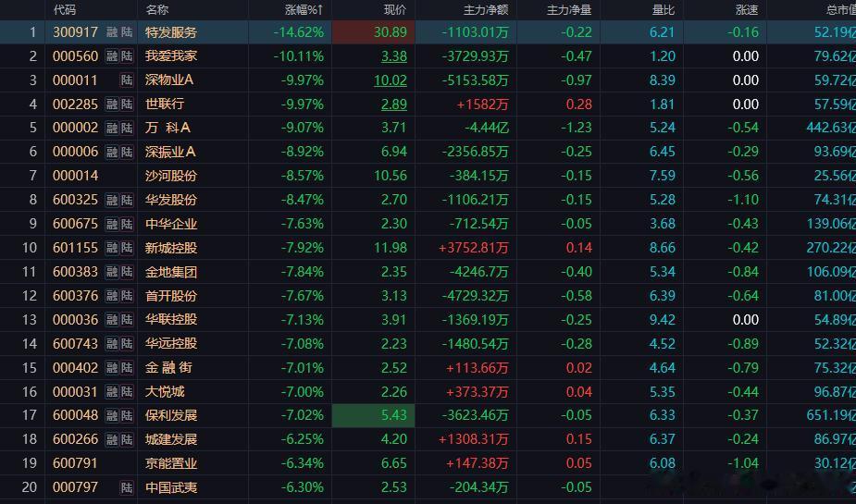Click 融 icon for 600376 首开股份
This screenshot has width=856, height=504.
click(112, 296)
